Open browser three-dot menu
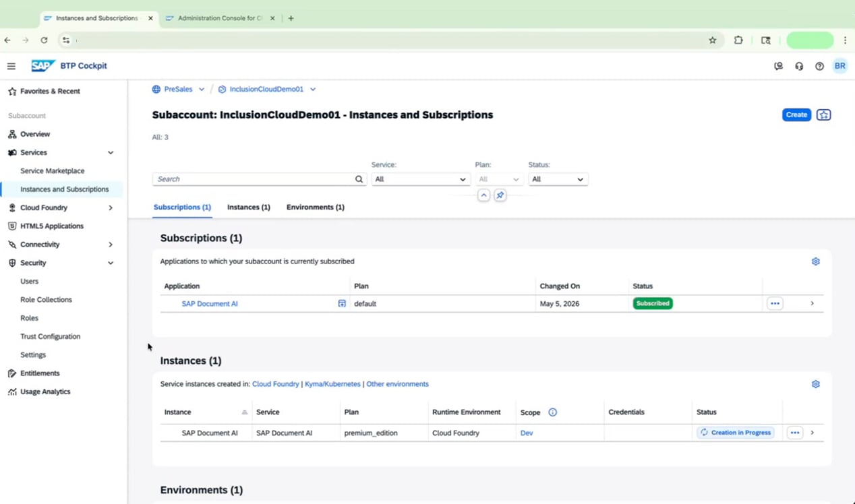The width and height of the screenshot is (855, 504). [845, 40]
